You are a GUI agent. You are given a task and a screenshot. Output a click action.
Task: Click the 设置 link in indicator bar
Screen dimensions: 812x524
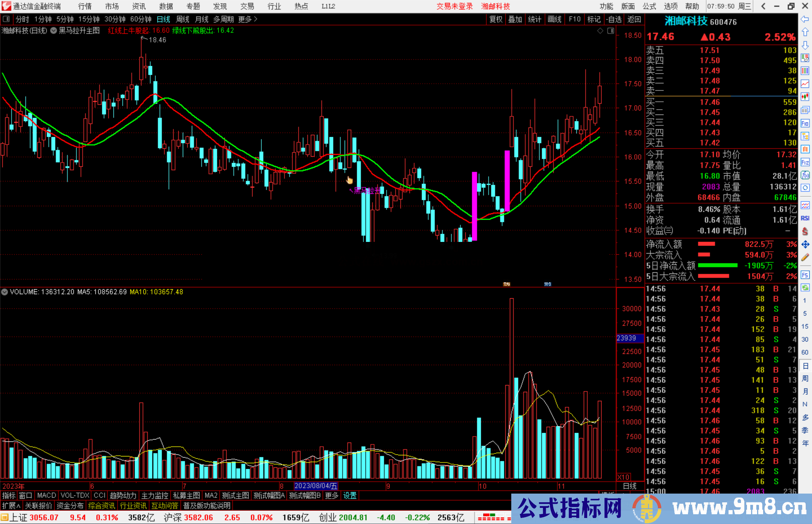[x=350, y=495]
